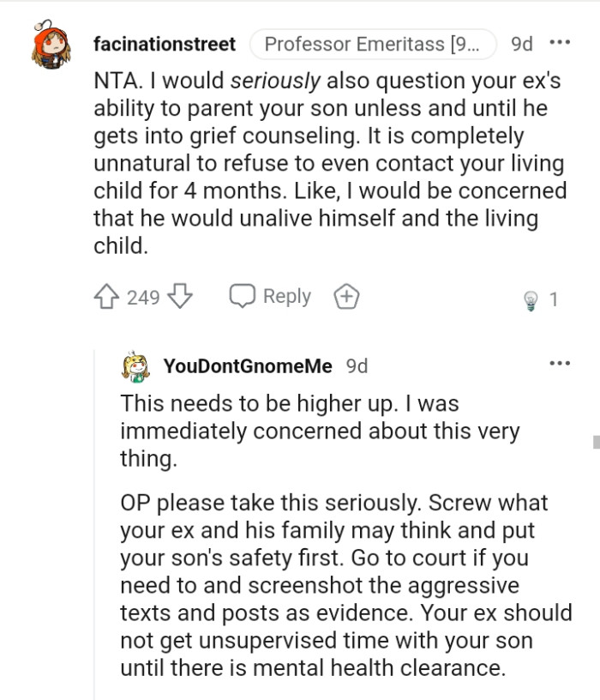The width and height of the screenshot is (600, 700).
Task: Select the 9d timestamp on the top comment
Action: (522, 42)
